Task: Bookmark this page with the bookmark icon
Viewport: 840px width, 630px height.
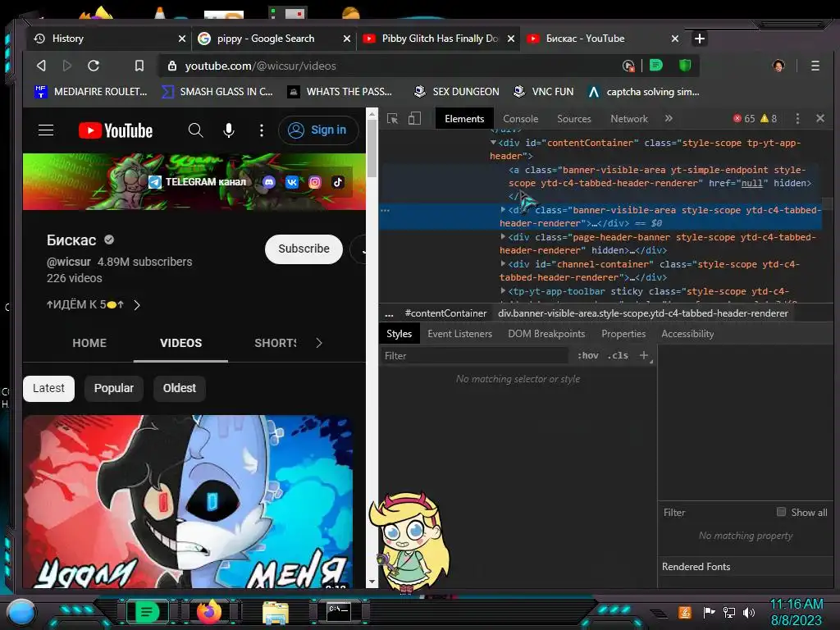Action: (x=139, y=66)
